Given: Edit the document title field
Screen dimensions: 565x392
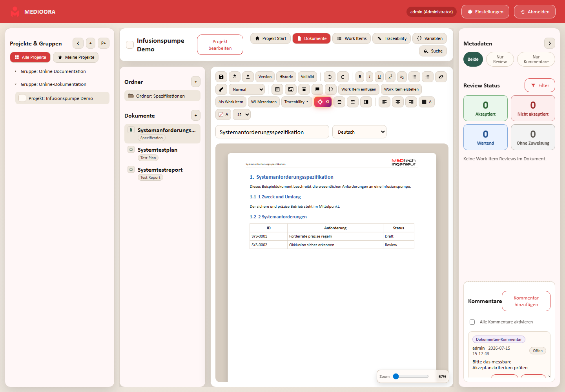Looking at the screenshot, I should coord(272,132).
